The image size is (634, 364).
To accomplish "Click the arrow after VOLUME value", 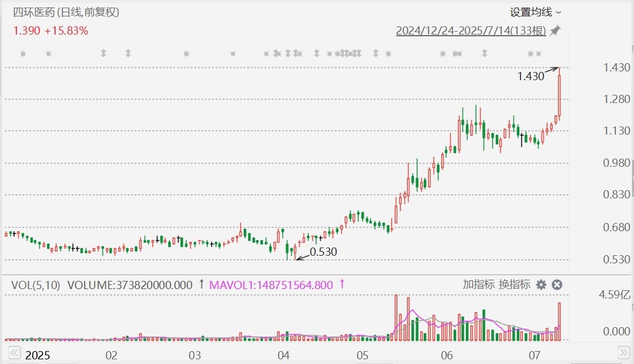I will pyautogui.click(x=201, y=284).
